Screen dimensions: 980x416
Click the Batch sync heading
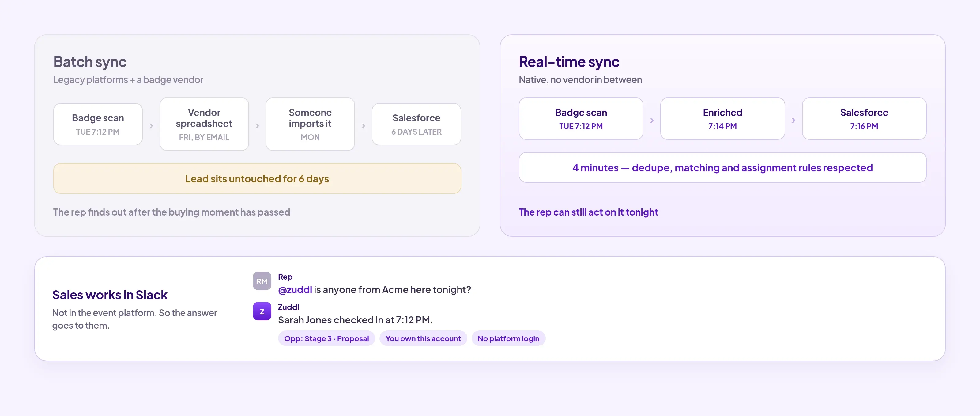(x=90, y=62)
